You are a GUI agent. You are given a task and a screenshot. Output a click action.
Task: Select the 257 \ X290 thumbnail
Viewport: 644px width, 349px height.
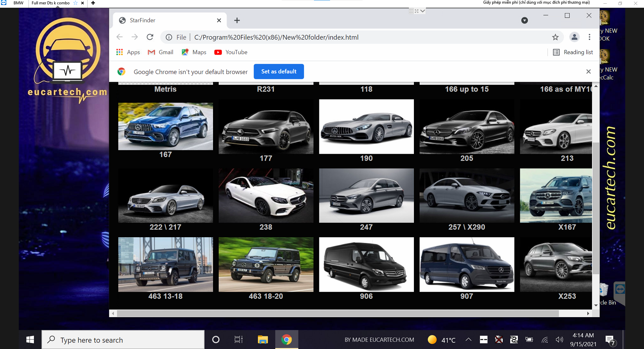467,196
